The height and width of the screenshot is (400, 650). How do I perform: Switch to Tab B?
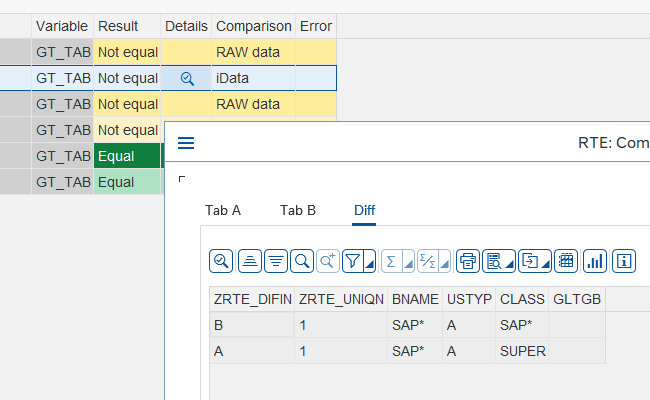coord(298,210)
